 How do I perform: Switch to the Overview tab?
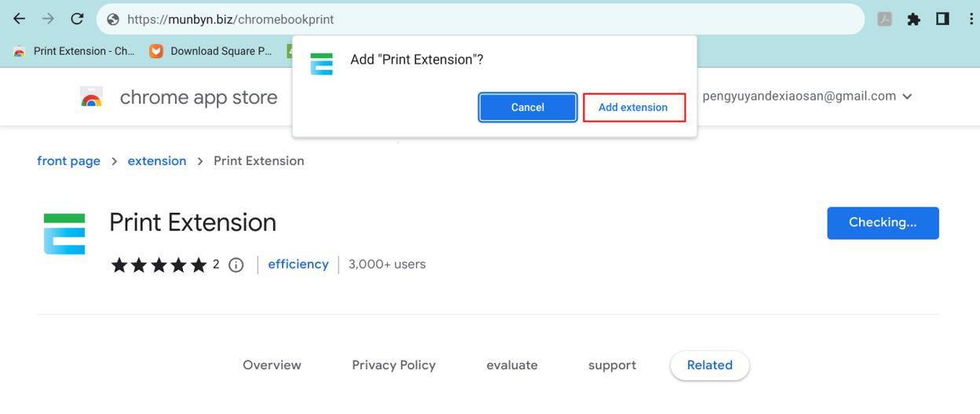click(272, 365)
